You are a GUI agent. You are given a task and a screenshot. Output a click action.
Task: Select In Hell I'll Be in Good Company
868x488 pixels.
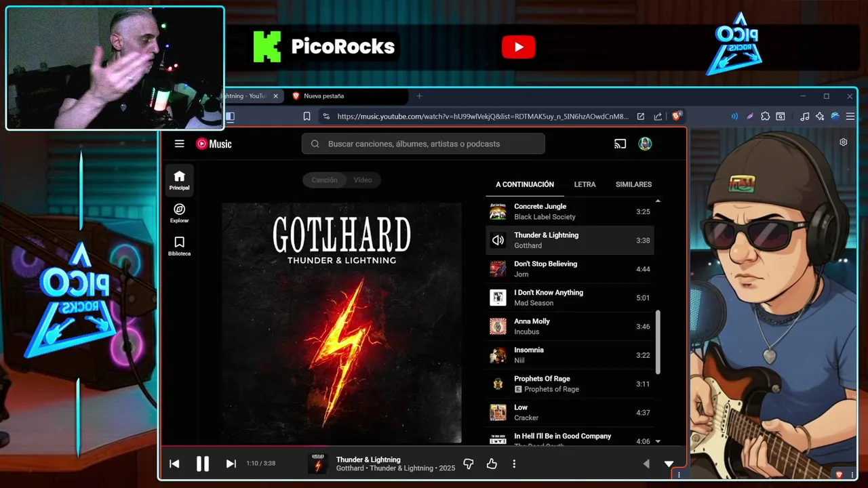pyautogui.click(x=570, y=436)
